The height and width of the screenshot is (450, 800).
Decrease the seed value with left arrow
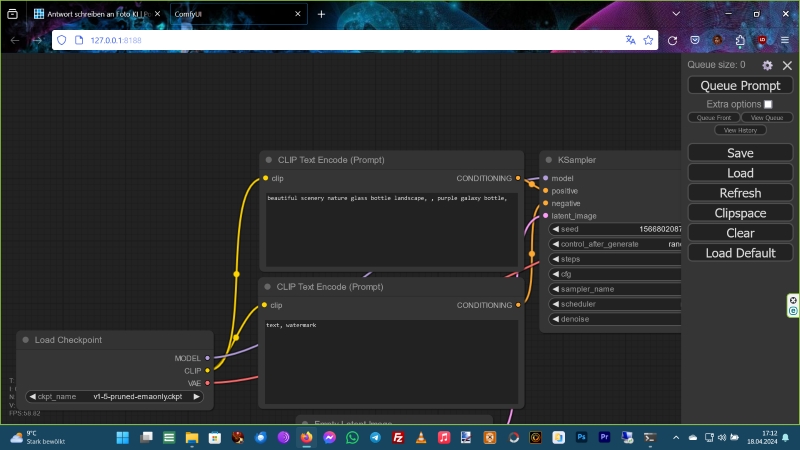[x=556, y=229]
